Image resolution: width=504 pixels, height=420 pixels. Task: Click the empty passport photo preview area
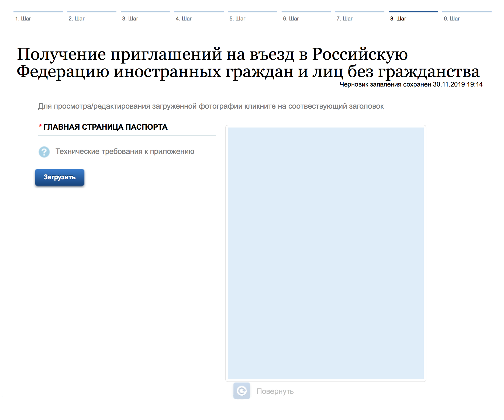[x=326, y=253]
